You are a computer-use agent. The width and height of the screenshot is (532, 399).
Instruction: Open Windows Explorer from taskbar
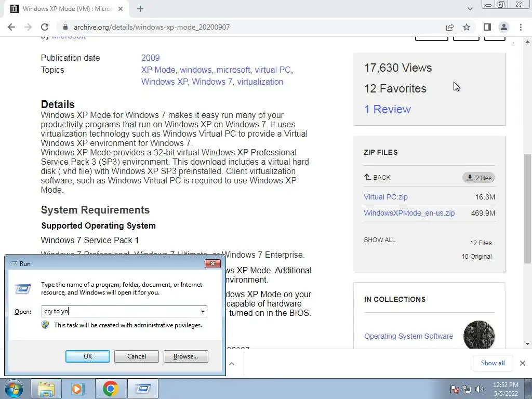tap(46, 389)
